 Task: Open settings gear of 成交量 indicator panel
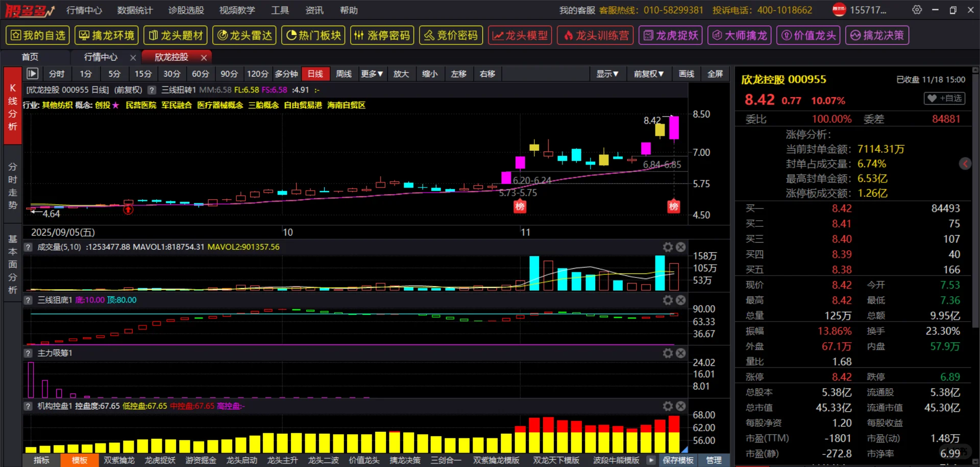click(x=668, y=247)
